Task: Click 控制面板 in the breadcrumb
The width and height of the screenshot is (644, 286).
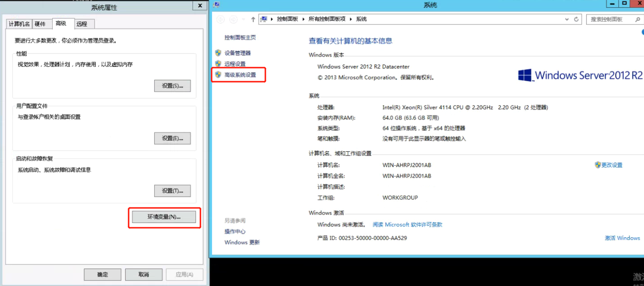Action: (287, 19)
